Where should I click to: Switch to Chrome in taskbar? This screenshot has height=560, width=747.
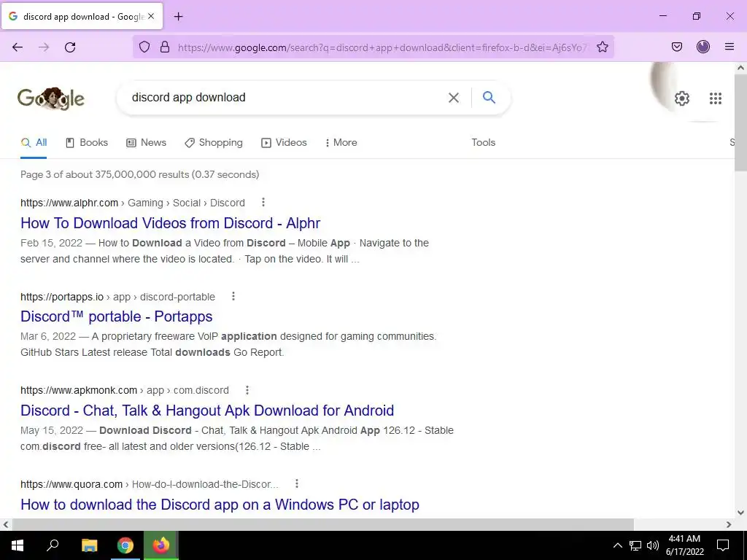[x=125, y=545]
